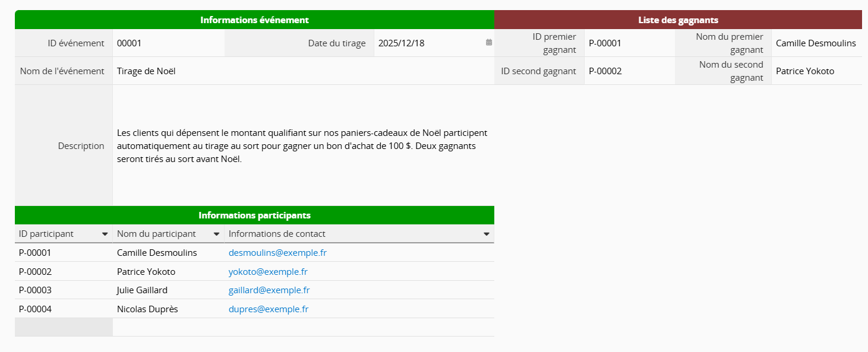Select the Nom du premier gagnant label
Image resolution: width=868 pixels, height=352 pixels.
tap(723, 43)
